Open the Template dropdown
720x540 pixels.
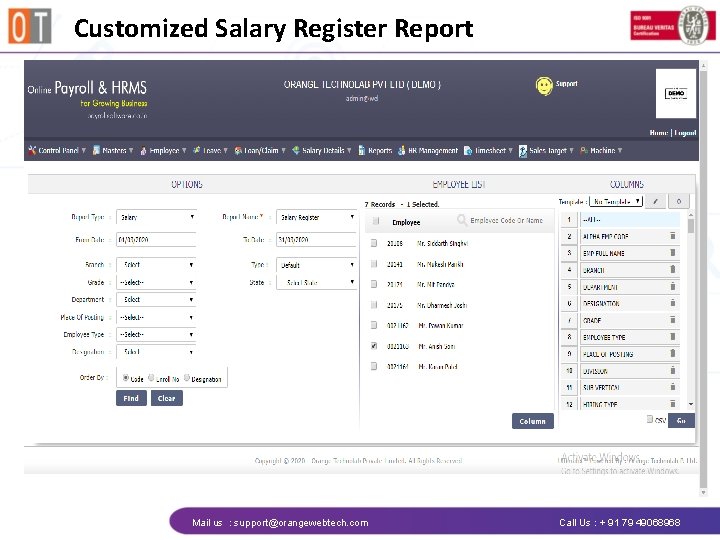pos(616,201)
